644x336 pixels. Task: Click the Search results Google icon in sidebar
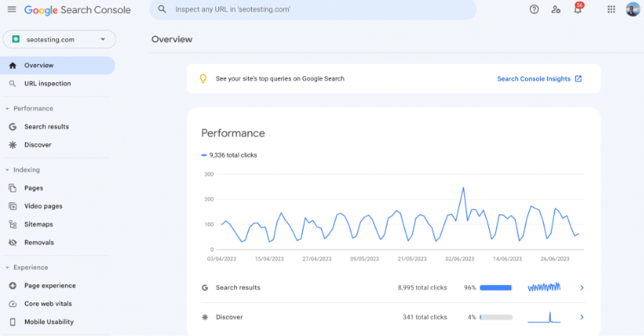click(13, 127)
